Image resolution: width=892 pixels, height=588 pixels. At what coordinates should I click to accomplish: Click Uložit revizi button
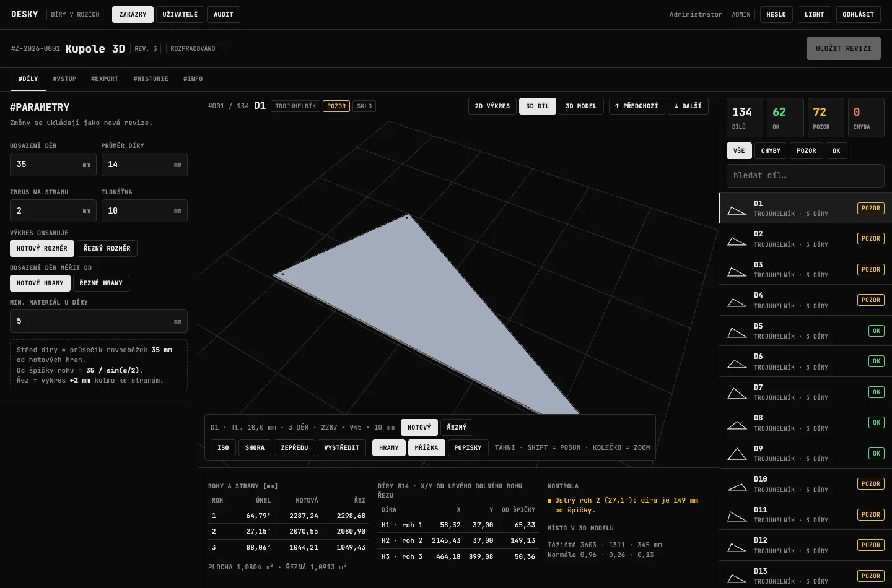click(844, 48)
